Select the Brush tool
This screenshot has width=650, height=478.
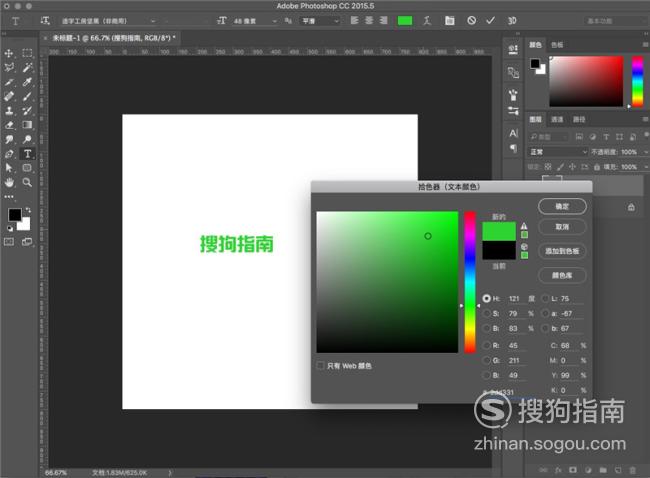pyautogui.click(x=27, y=96)
